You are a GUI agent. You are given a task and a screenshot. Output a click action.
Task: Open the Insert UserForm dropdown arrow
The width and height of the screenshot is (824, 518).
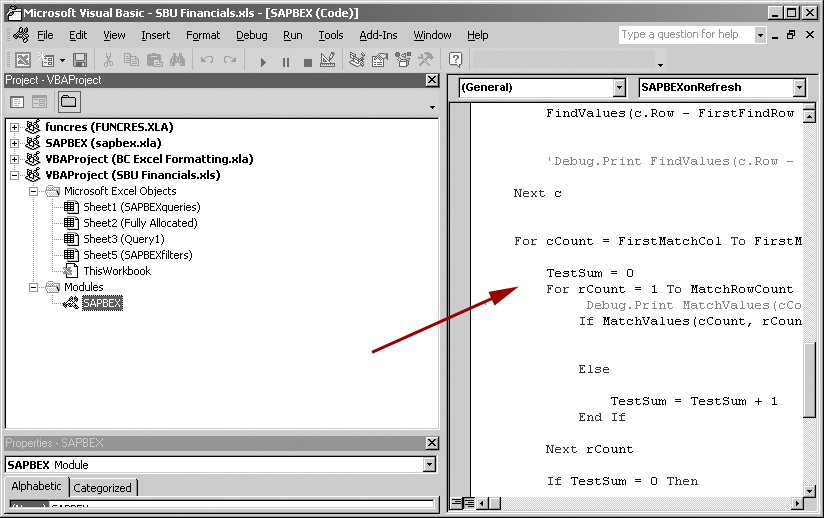63,60
